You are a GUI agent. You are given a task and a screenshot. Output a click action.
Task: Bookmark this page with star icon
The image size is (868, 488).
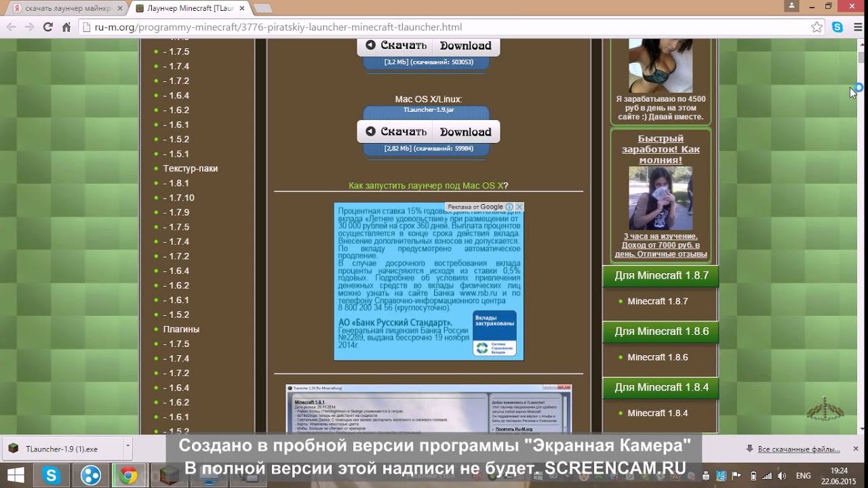[x=817, y=27]
